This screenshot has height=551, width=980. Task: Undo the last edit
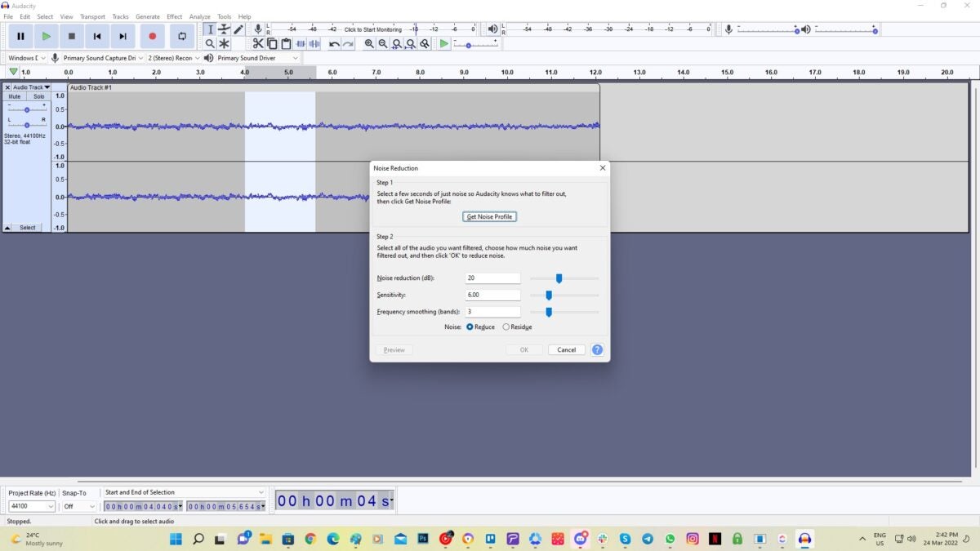(x=334, y=43)
